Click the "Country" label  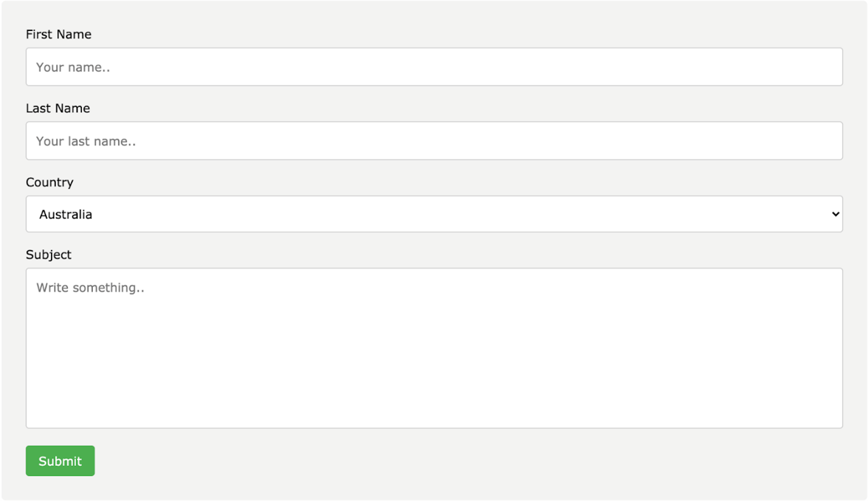pos(49,183)
